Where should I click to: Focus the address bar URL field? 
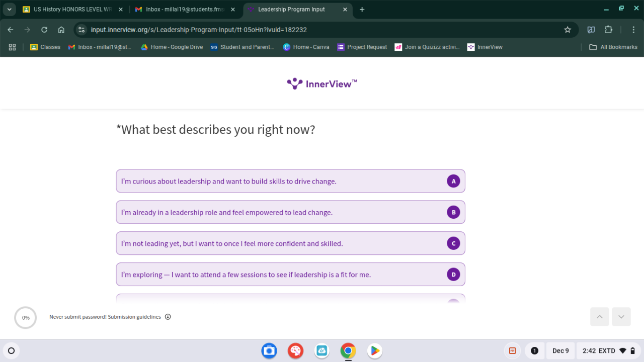(x=322, y=30)
